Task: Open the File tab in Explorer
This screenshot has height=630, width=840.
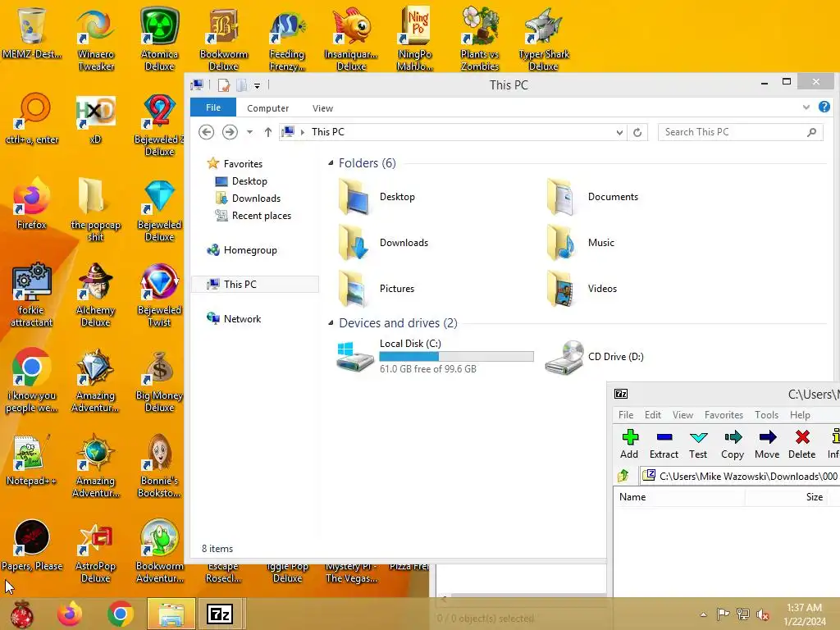Action: 213,107
